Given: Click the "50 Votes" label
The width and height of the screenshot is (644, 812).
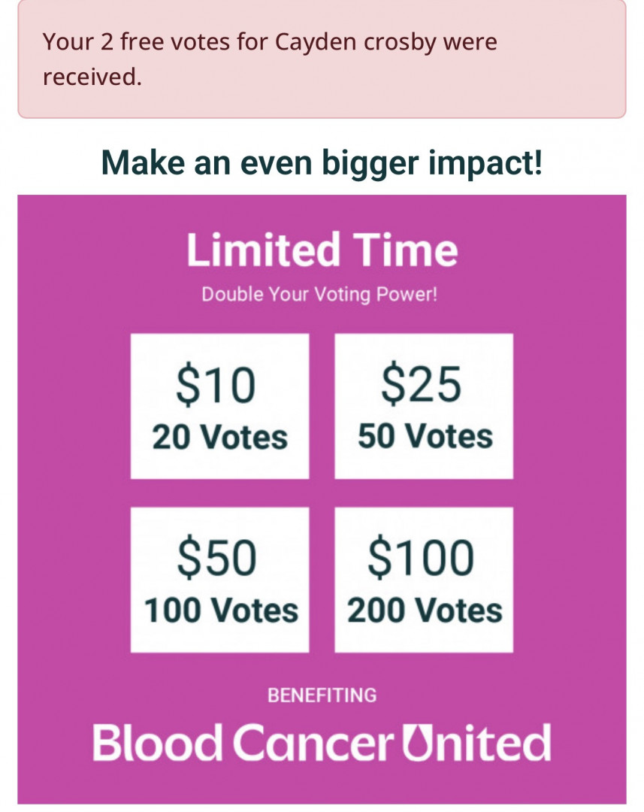Looking at the screenshot, I should tap(425, 436).
